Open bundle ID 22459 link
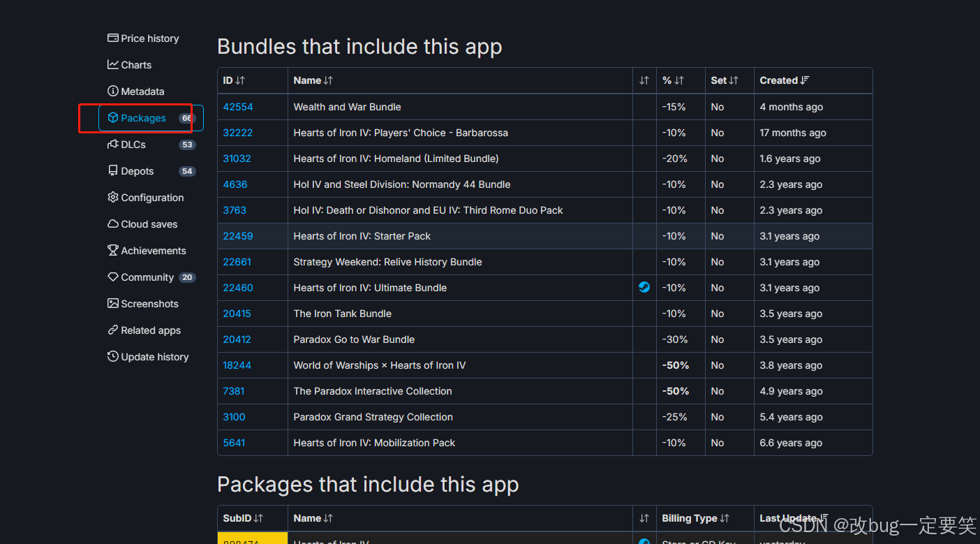This screenshot has width=980, height=544. [x=238, y=236]
